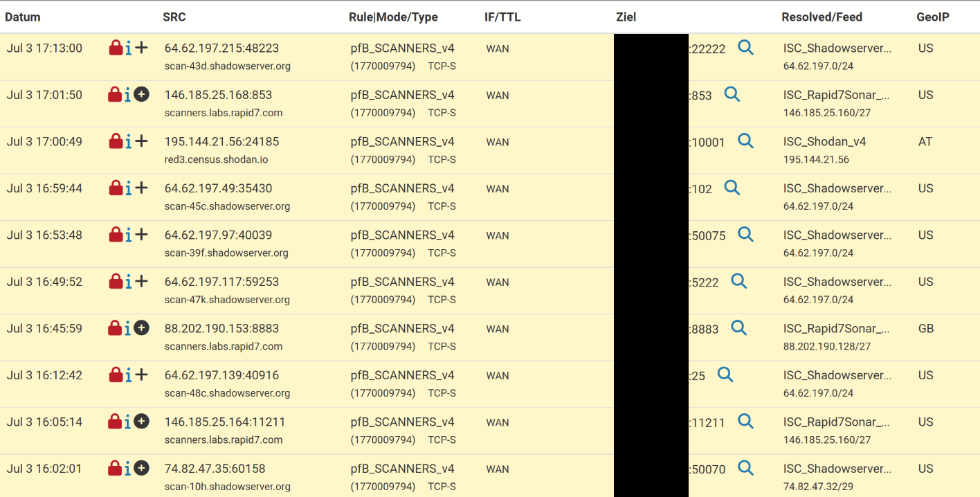
Task: Click the magnifier next to port 50070
Action: coord(745,469)
